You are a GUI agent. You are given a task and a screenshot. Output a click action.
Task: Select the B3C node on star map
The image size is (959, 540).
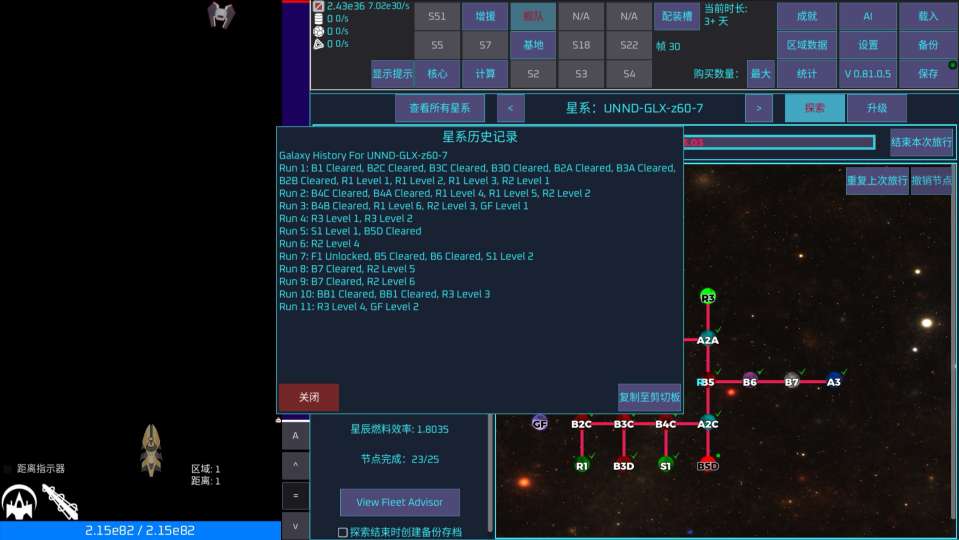[x=624, y=423]
